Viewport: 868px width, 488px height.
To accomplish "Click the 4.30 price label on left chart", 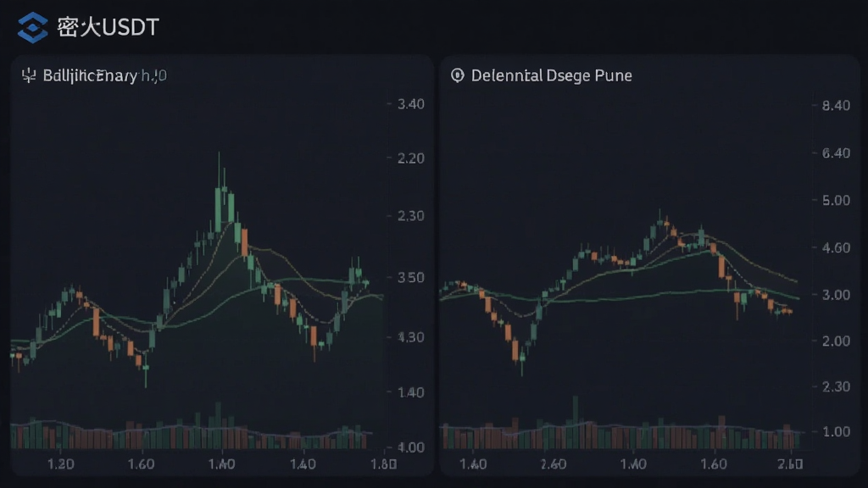I will click(x=411, y=337).
